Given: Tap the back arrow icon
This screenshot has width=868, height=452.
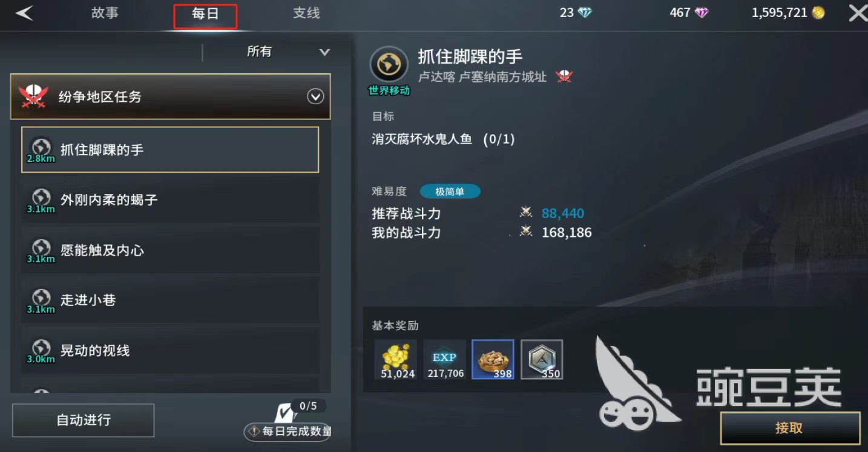Looking at the screenshot, I should pyautogui.click(x=24, y=13).
